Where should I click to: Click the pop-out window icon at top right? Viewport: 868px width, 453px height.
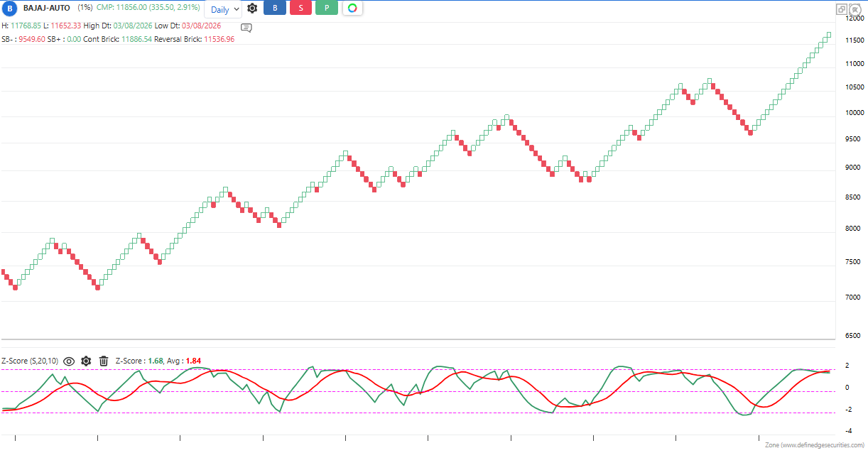[x=842, y=9]
